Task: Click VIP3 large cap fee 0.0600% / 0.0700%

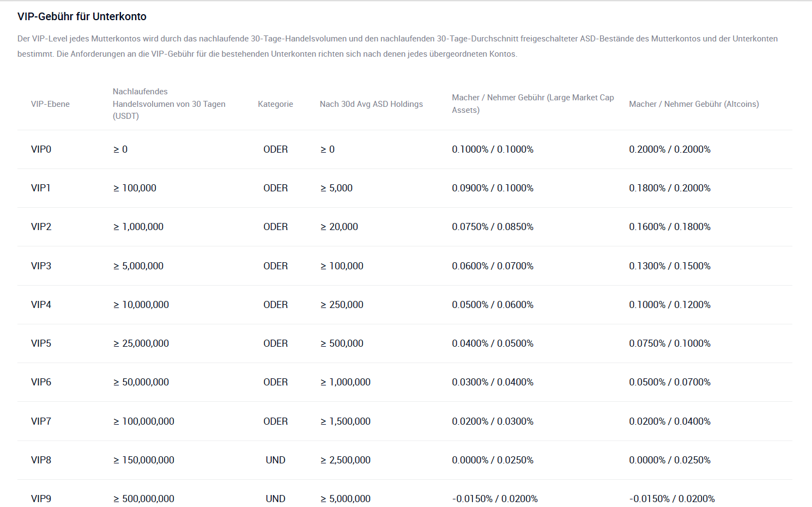Action: click(x=493, y=266)
